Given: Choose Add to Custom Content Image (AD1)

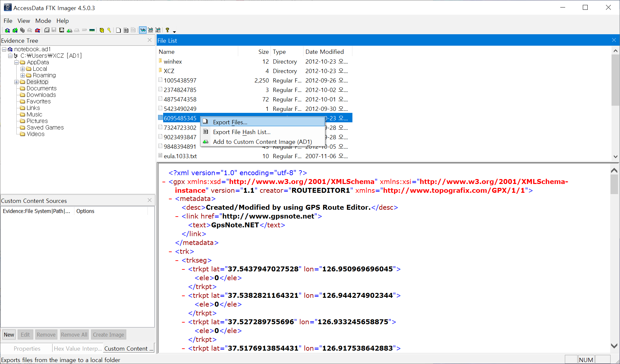Looking at the screenshot, I should (x=263, y=142).
